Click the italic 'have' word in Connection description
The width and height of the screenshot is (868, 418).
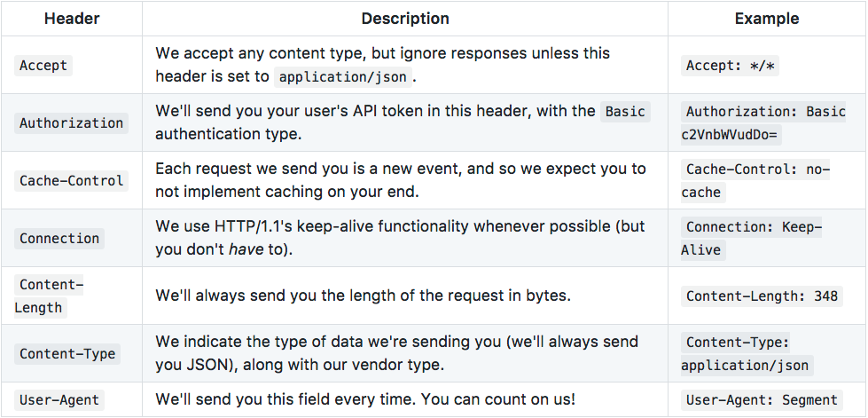coord(246,249)
